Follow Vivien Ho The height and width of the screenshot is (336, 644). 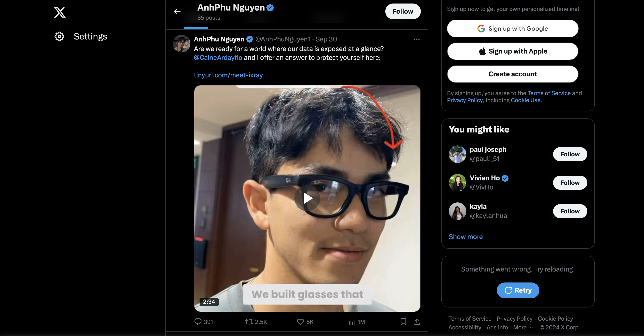point(570,183)
